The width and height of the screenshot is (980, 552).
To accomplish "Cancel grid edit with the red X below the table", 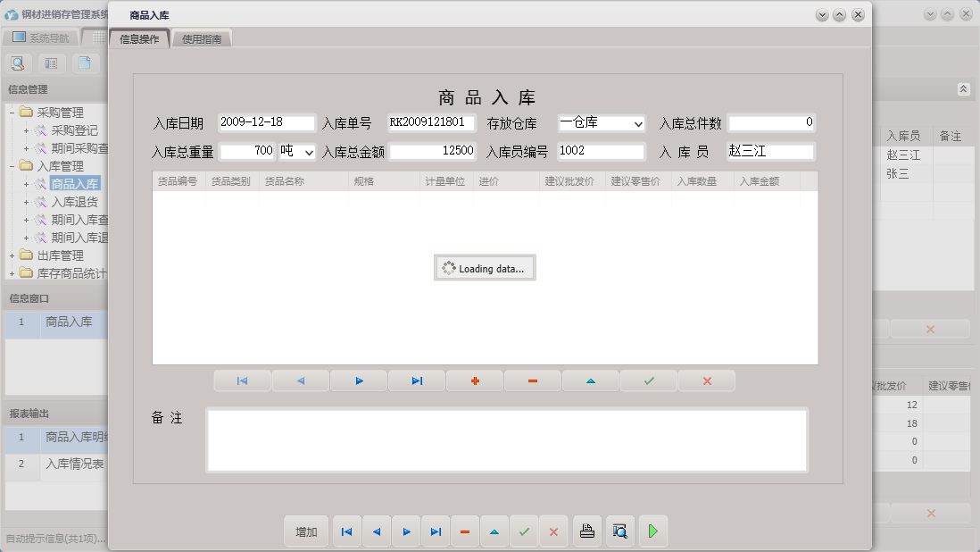I will pos(707,381).
